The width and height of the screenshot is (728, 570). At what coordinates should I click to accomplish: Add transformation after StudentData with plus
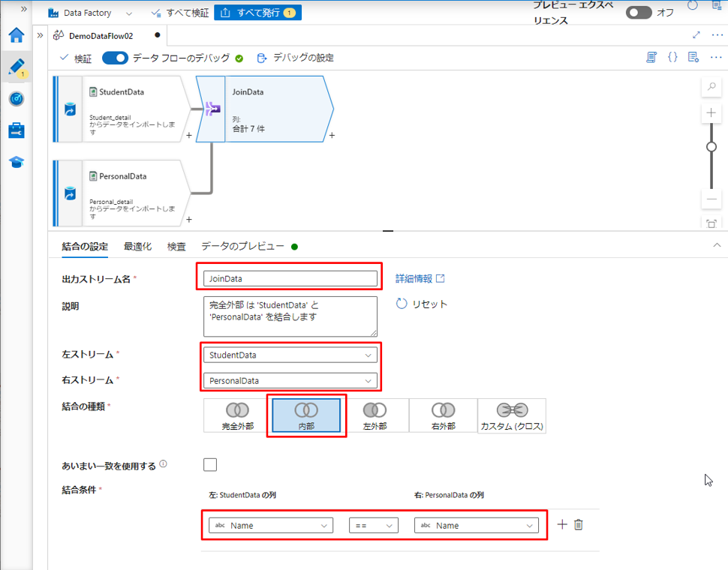tap(189, 136)
